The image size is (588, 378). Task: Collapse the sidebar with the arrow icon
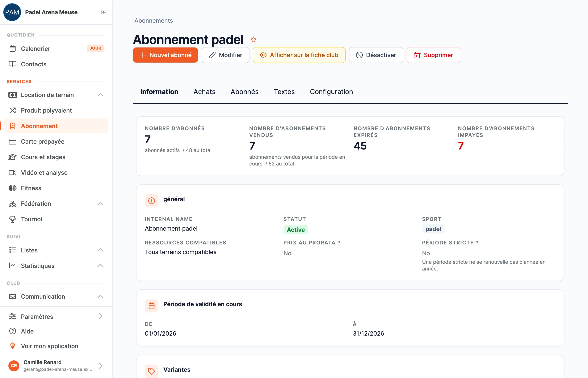103,12
